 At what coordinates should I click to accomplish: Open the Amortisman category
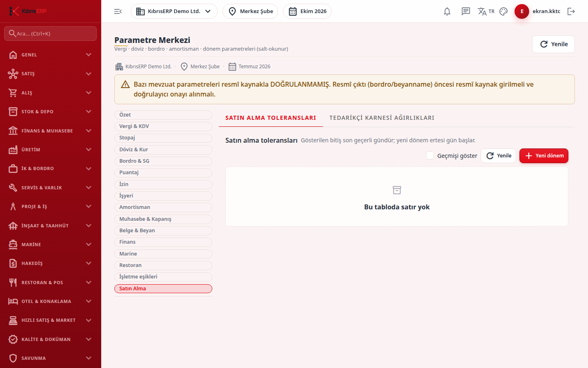click(163, 207)
